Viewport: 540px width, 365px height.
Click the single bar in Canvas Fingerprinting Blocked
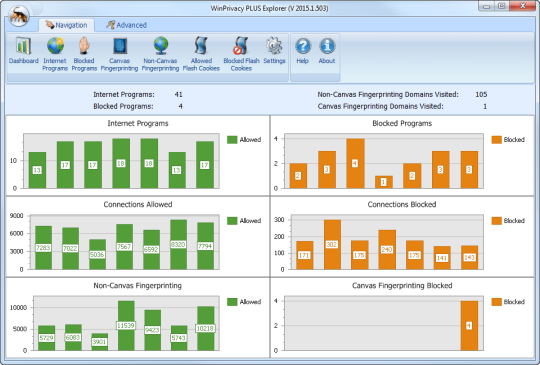pos(469,326)
